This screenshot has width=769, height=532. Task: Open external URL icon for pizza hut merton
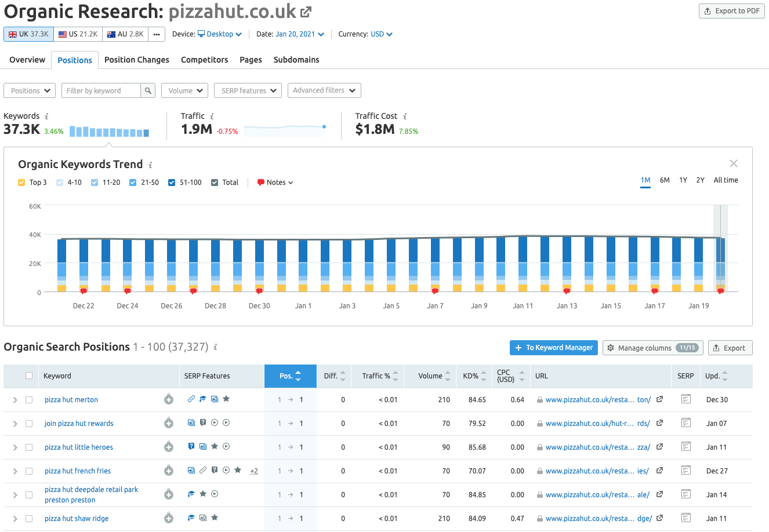click(659, 399)
